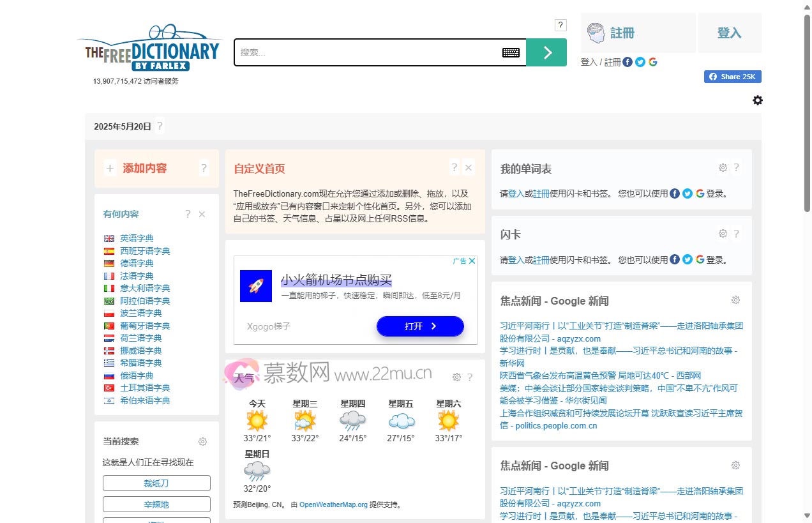812x523 pixels.
Task: Open the on-screen keyboard icon in search box
Action: [511, 52]
